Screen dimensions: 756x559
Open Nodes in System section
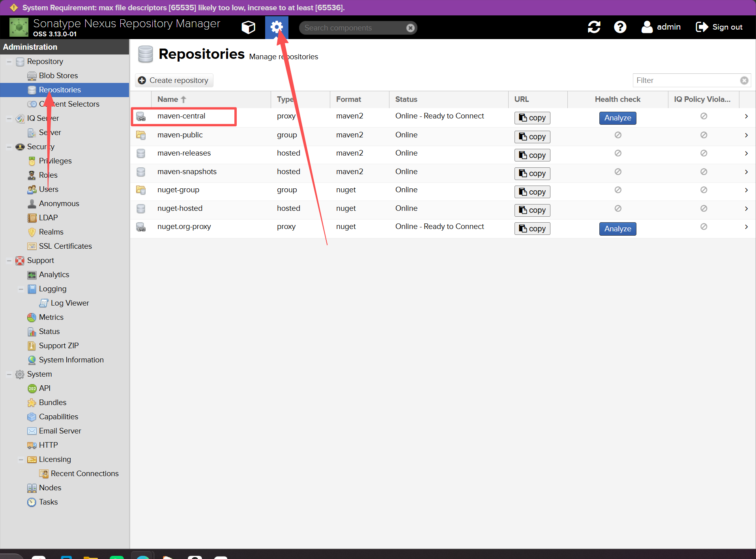[50, 488]
